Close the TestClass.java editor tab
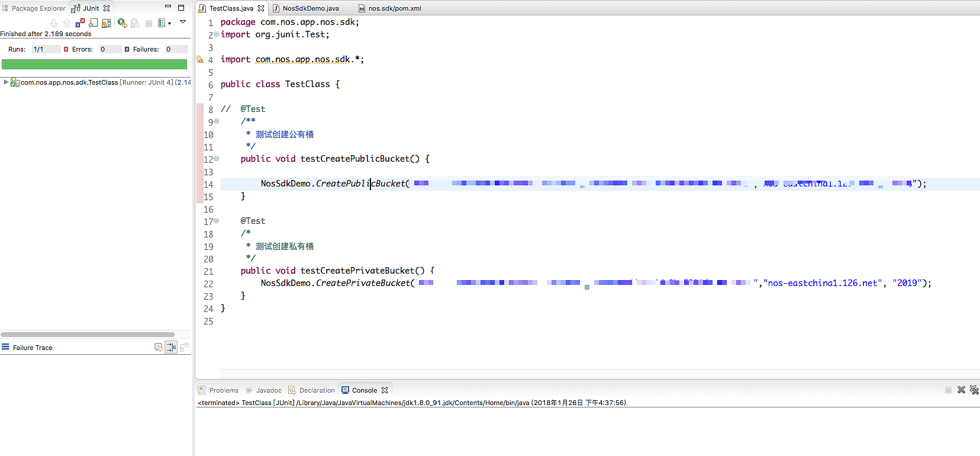980x456 pixels. click(x=261, y=8)
